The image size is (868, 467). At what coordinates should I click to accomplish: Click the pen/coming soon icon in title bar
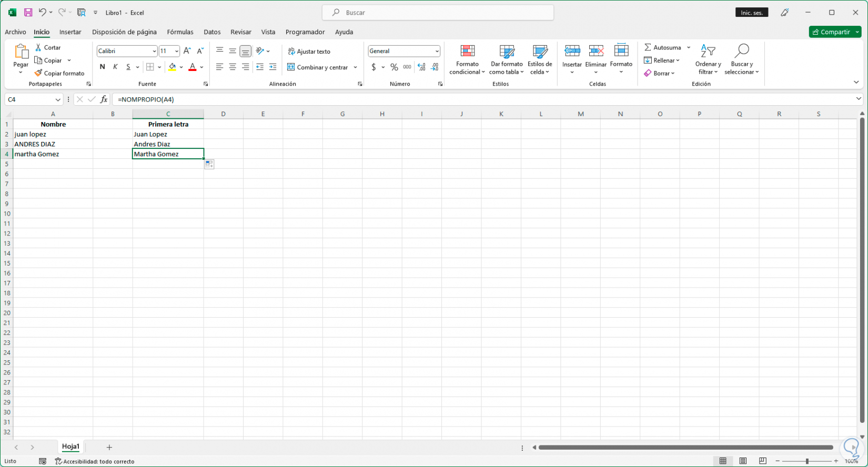pos(784,12)
